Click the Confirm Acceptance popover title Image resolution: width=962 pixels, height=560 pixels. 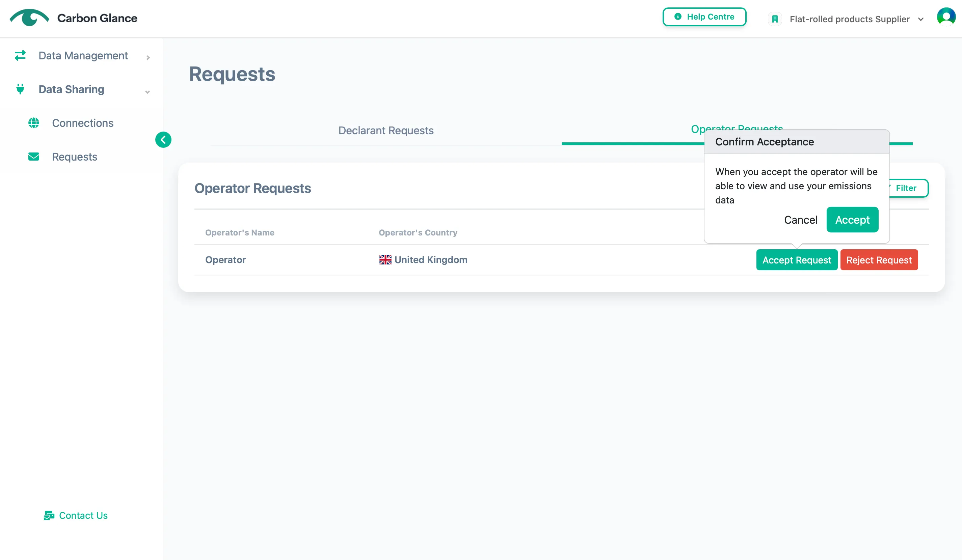(x=764, y=142)
